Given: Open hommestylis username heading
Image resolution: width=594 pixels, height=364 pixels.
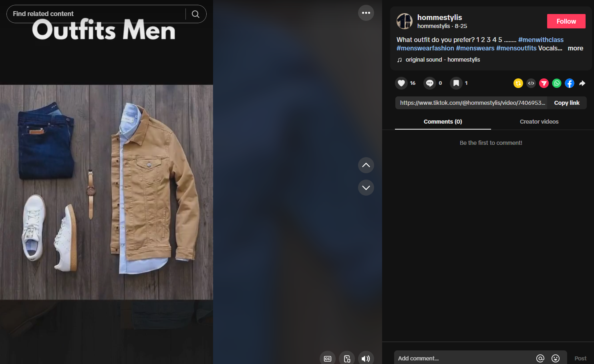Looking at the screenshot, I should [x=439, y=17].
